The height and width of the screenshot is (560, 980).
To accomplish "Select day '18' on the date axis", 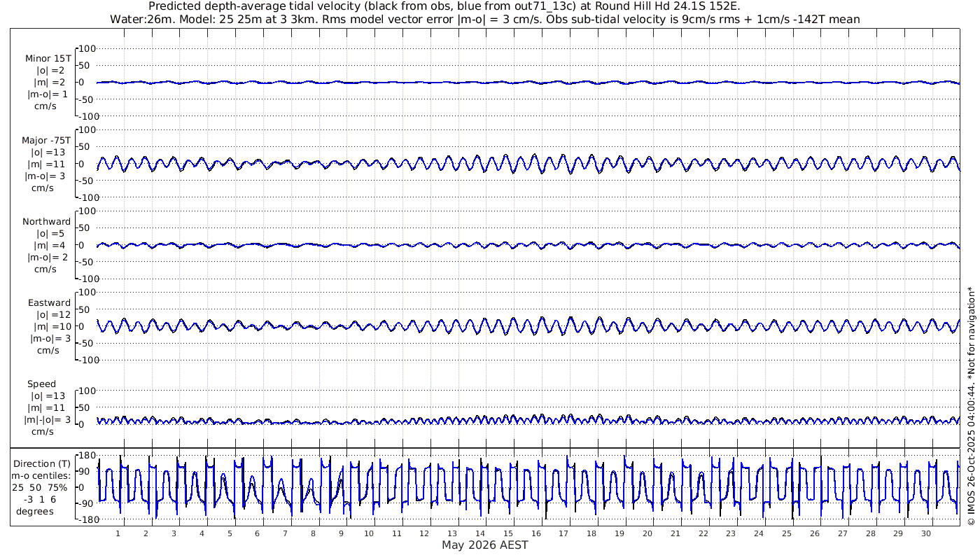I will tap(591, 533).
